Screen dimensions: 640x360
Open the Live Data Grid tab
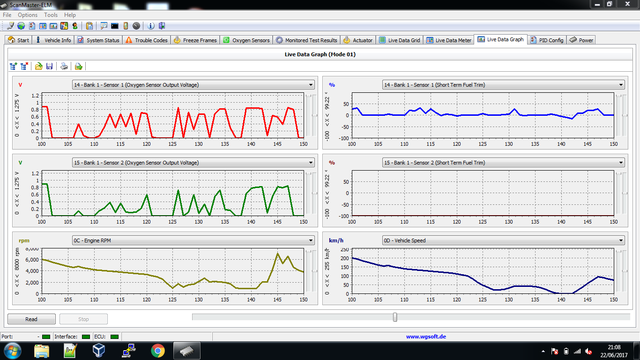(x=399, y=40)
